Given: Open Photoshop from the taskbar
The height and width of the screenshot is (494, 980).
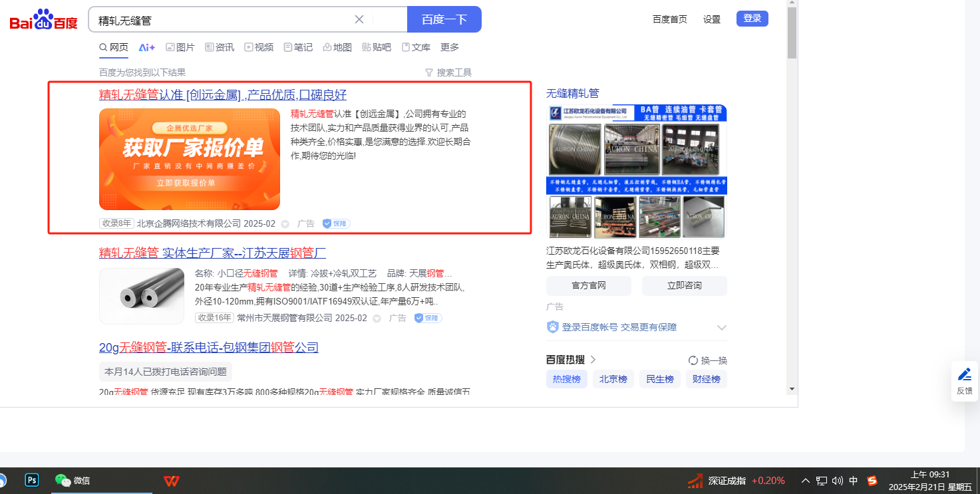Looking at the screenshot, I should click(x=31, y=480).
